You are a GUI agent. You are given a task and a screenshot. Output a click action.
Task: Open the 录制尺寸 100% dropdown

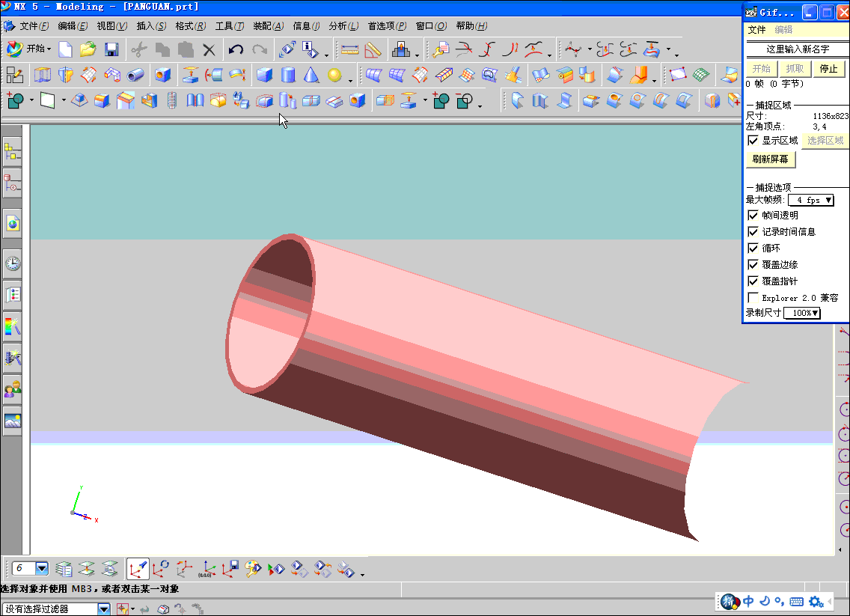coord(802,313)
